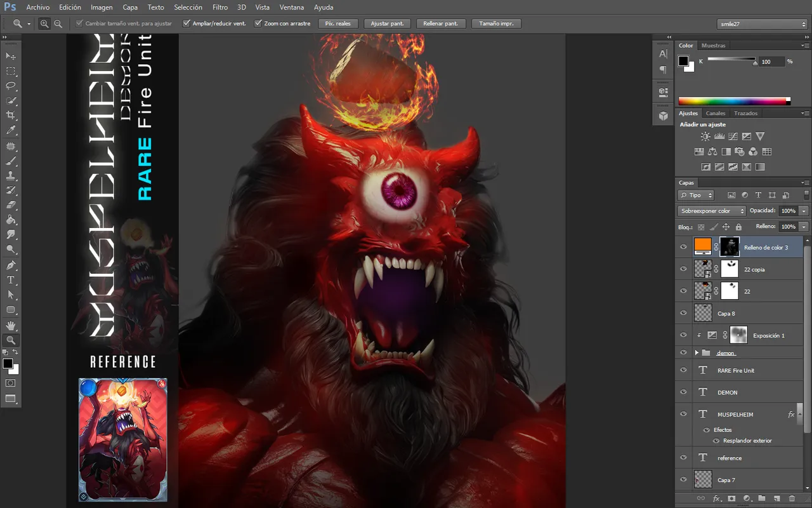Viewport: 812px width, 508px height.
Task: Add a Curves adjustment
Action: pos(733,136)
